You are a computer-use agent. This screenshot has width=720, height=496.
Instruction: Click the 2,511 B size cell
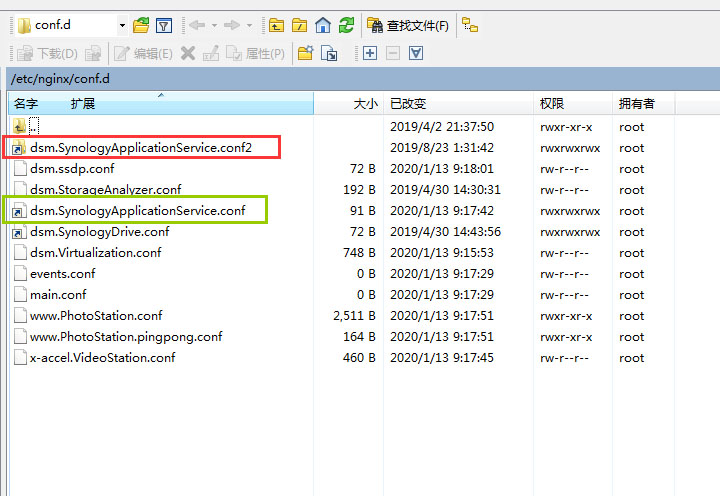point(354,316)
